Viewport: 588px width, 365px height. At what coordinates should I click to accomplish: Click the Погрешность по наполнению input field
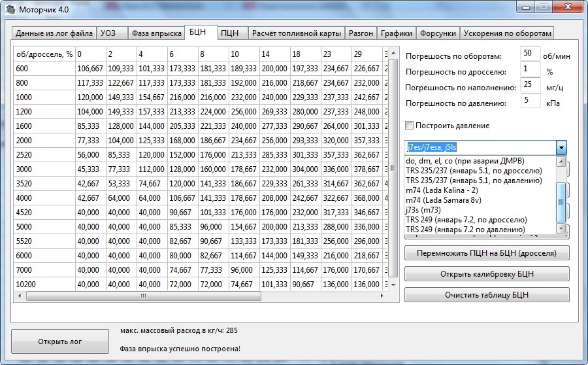pos(531,85)
